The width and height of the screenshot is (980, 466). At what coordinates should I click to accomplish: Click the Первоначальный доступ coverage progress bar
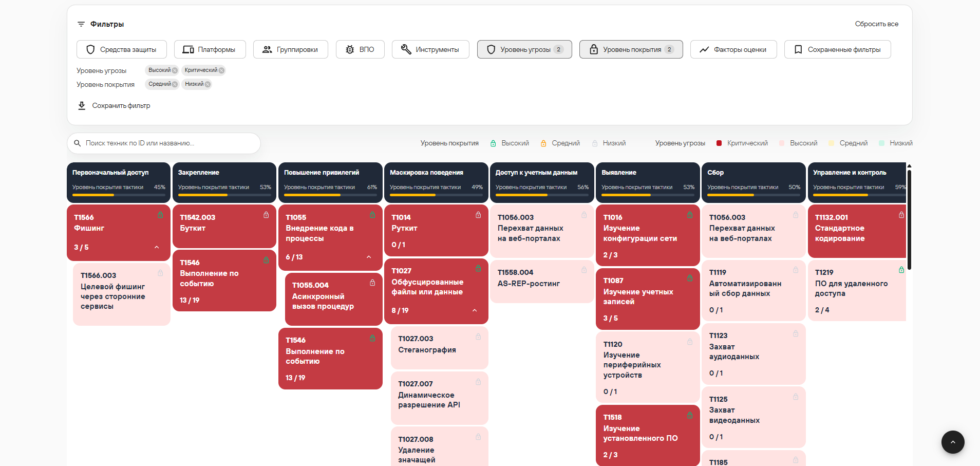[119, 195]
